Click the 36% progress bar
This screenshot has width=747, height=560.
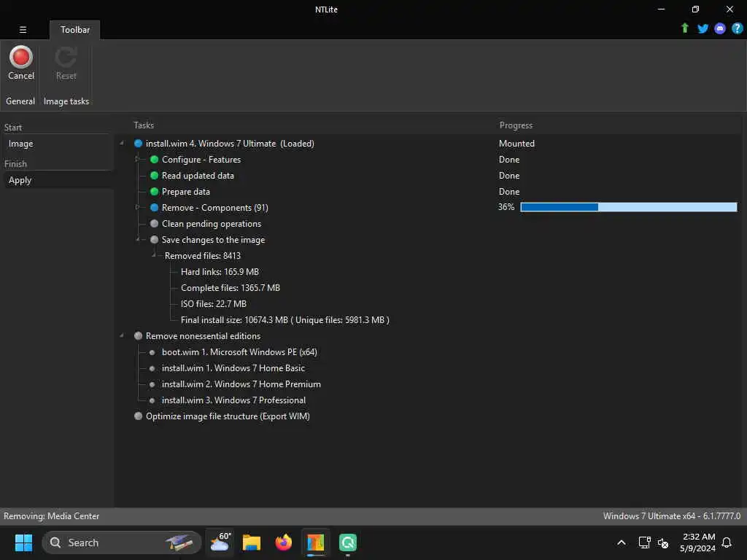(628, 207)
